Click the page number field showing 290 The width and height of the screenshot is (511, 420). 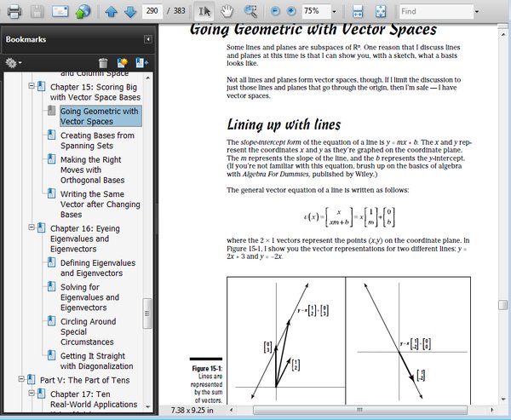coord(152,11)
